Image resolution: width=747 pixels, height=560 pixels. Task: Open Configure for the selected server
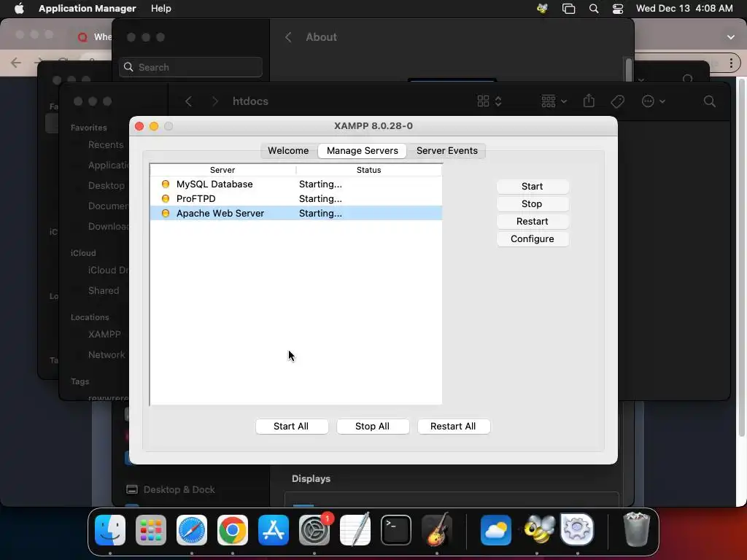532,239
